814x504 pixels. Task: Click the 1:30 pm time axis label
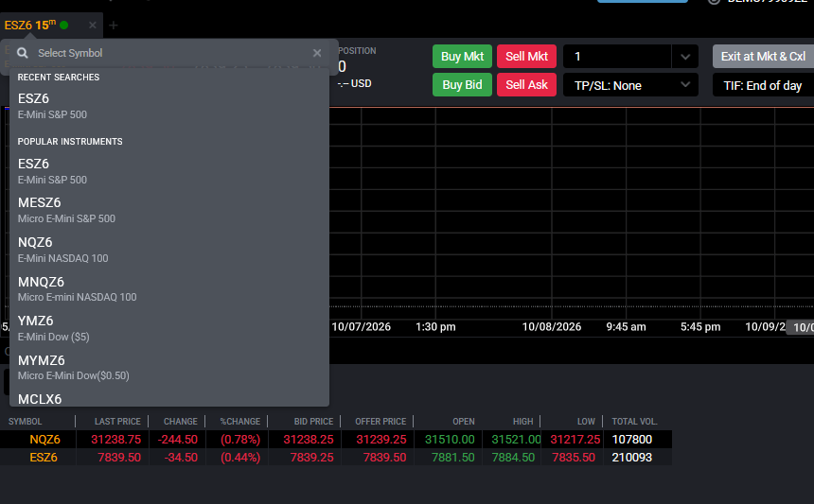coord(435,326)
